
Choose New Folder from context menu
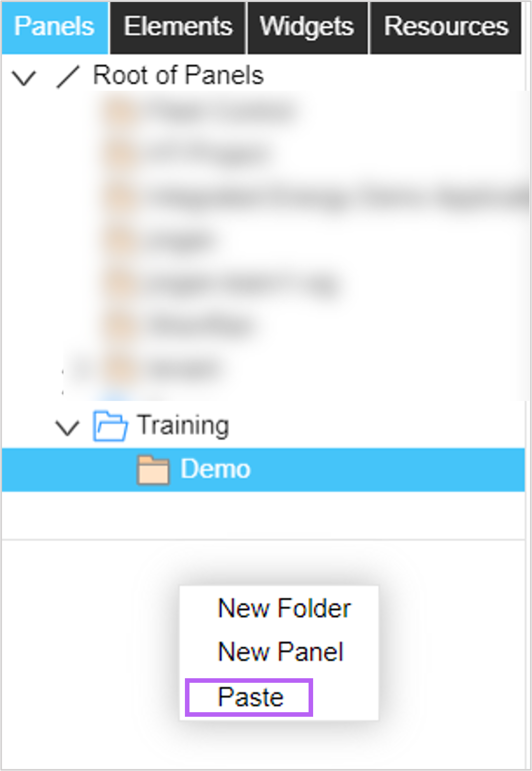(x=284, y=608)
